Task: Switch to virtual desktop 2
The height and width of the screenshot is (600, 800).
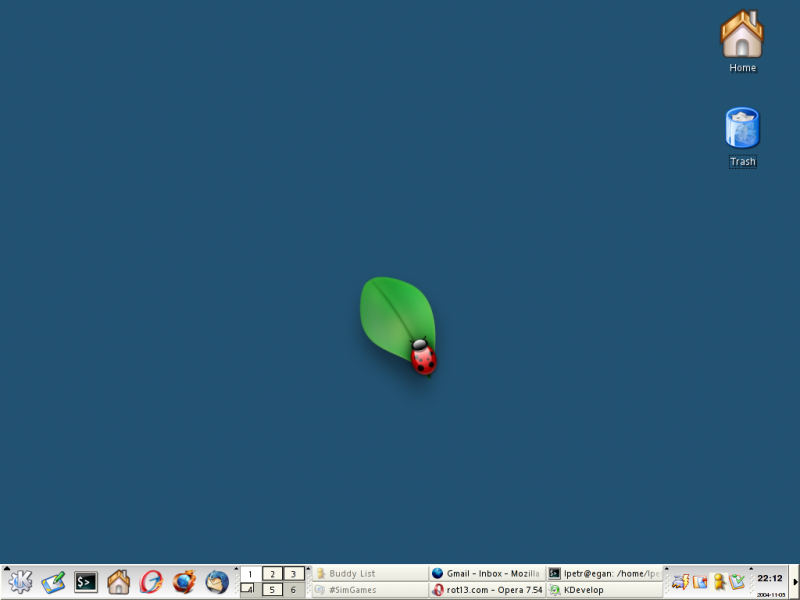Action: point(272,574)
